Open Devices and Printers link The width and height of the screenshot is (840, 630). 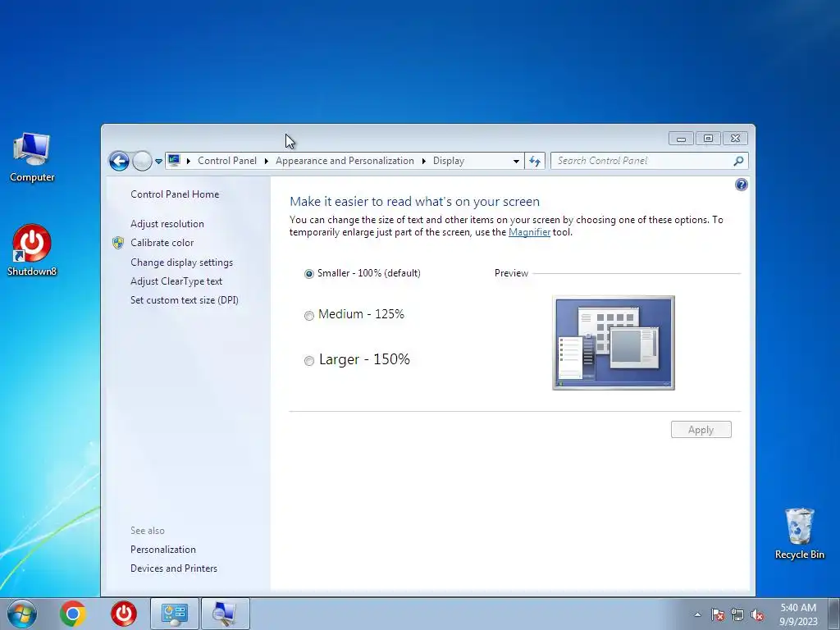click(174, 568)
